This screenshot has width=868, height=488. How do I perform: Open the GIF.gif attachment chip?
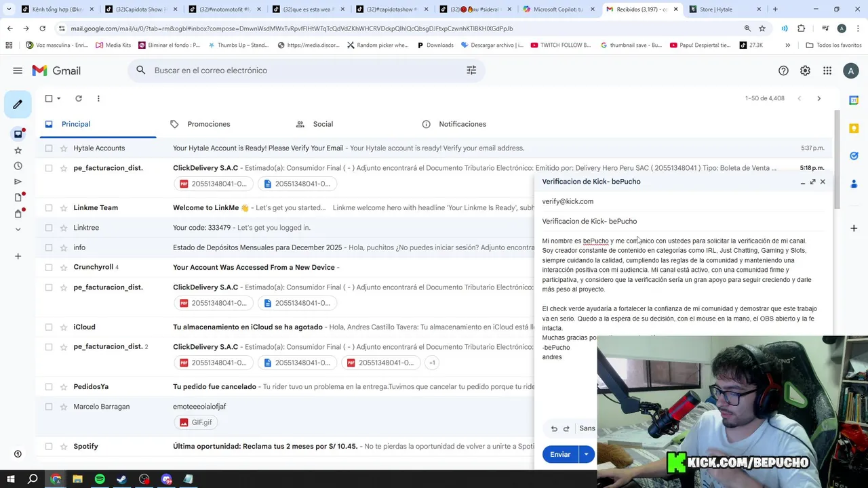click(x=197, y=422)
